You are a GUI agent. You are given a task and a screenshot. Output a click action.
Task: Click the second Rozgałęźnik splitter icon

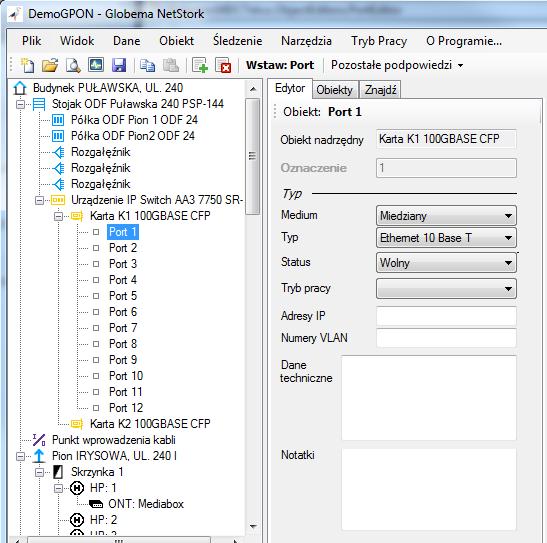coord(58,168)
